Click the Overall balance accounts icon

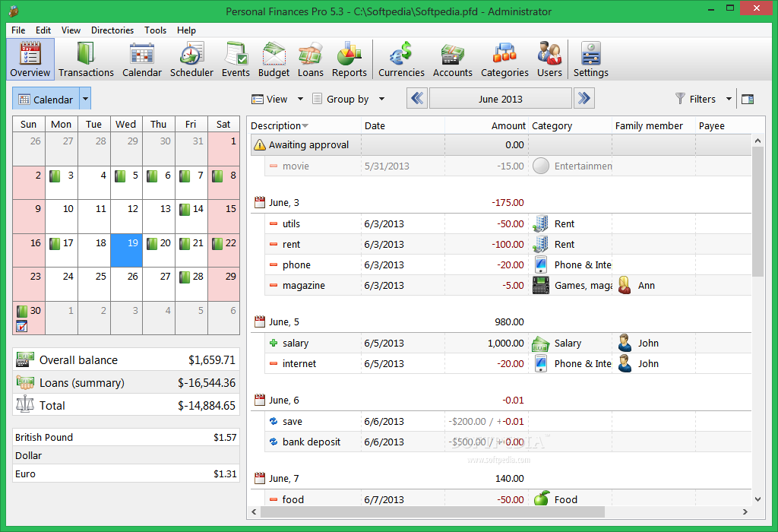(x=25, y=359)
